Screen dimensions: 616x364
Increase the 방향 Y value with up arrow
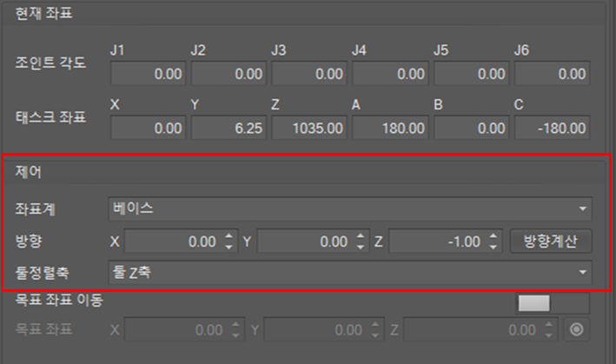(363, 235)
